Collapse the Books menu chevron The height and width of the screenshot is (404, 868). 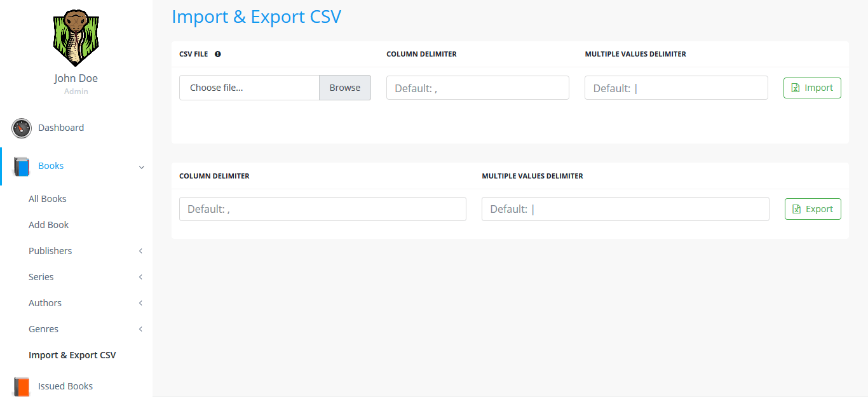141,167
